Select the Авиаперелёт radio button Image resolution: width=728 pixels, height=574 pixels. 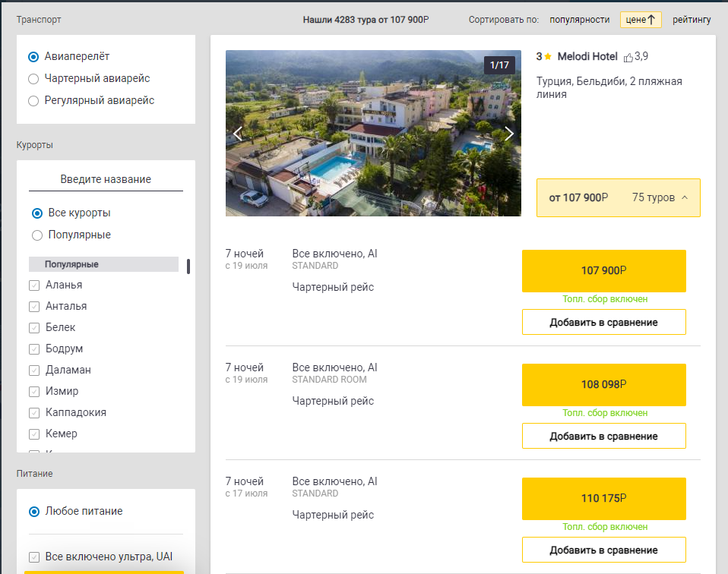(33, 57)
